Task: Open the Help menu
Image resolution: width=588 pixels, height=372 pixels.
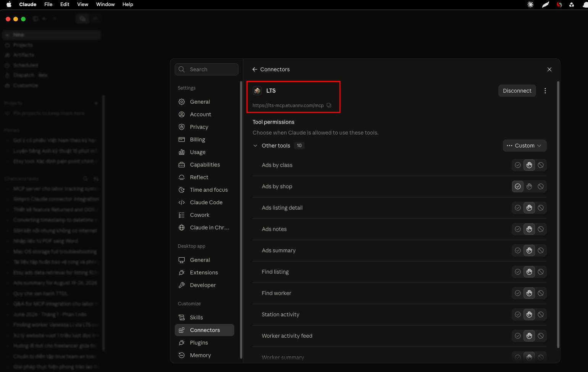Action: (128, 5)
